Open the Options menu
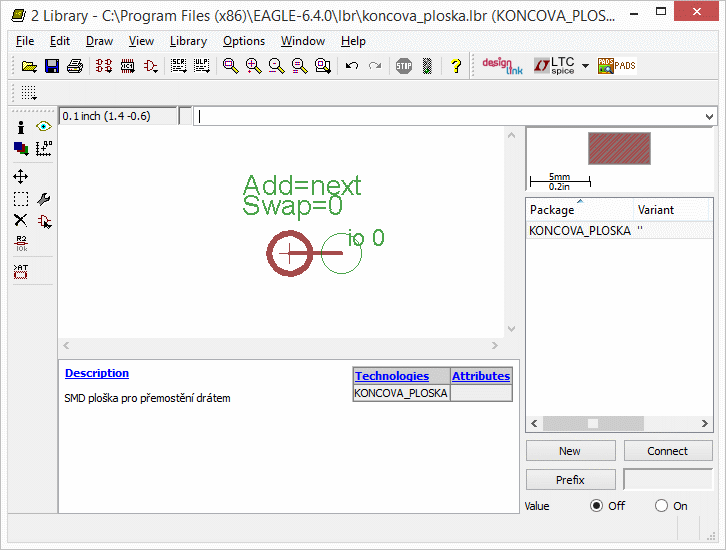 pos(244,41)
